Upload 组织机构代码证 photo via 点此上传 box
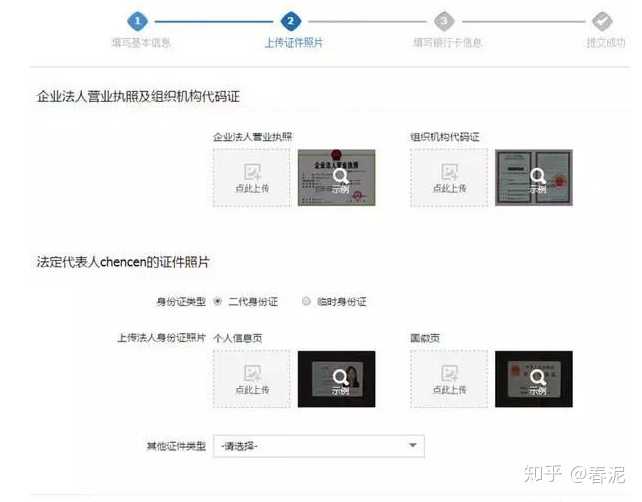 coord(449,178)
